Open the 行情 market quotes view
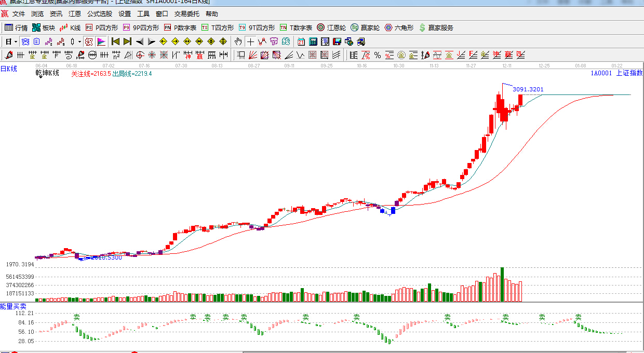This screenshot has width=644, height=353. 16,28
